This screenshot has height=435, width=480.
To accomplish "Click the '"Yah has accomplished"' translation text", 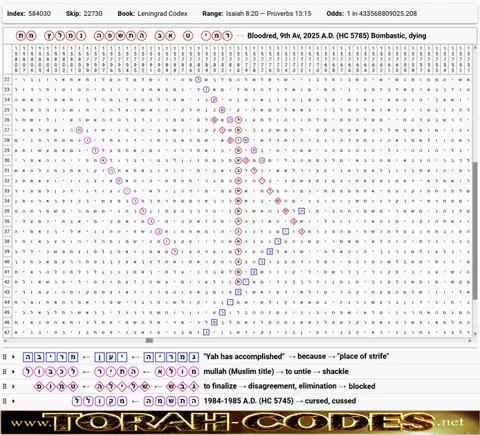I will [x=244, y=356].
